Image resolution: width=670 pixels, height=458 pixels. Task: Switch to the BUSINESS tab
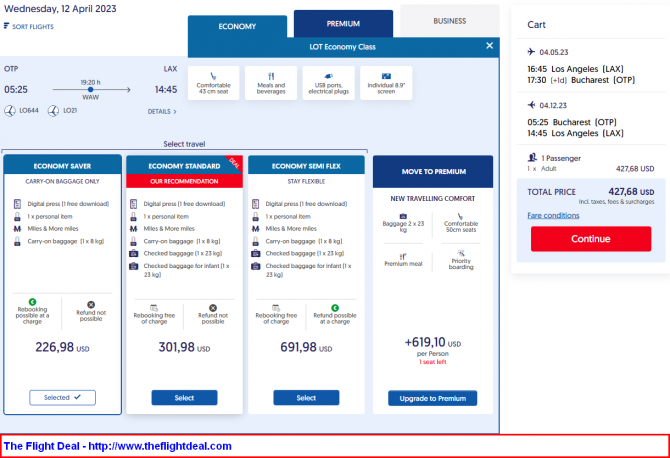point(450,21)
